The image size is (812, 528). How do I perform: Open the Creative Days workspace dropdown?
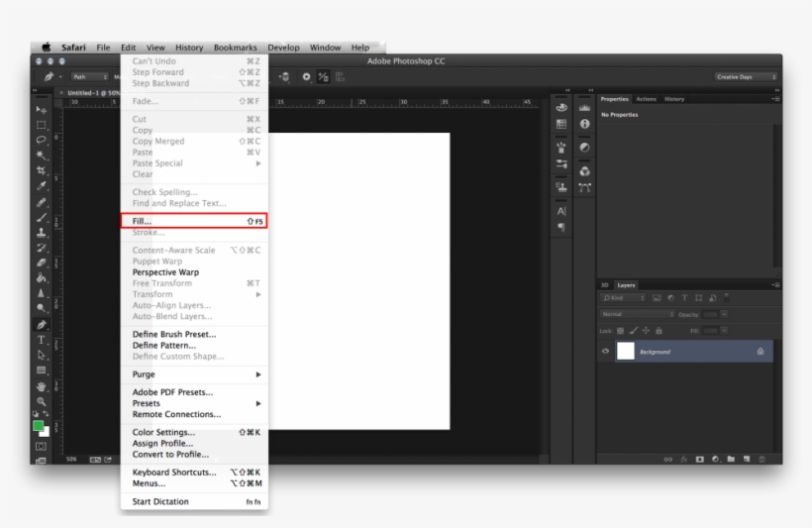coord(746,76)
